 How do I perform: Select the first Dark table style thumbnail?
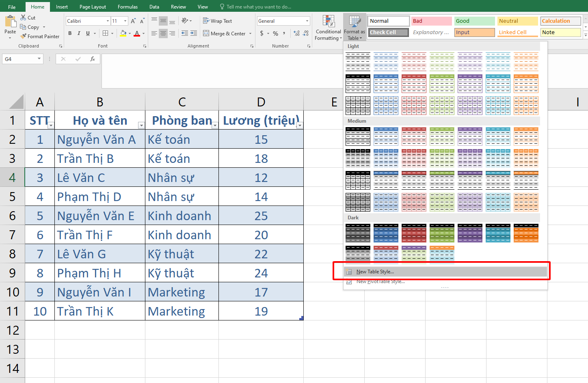coord(358,233)
